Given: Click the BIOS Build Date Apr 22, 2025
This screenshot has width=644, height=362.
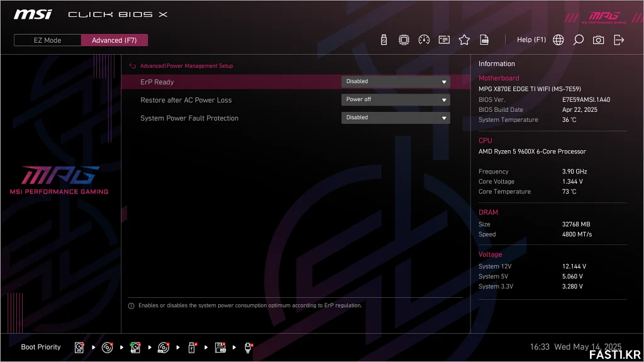Looking at the screenshot, I should pos(579,109).
